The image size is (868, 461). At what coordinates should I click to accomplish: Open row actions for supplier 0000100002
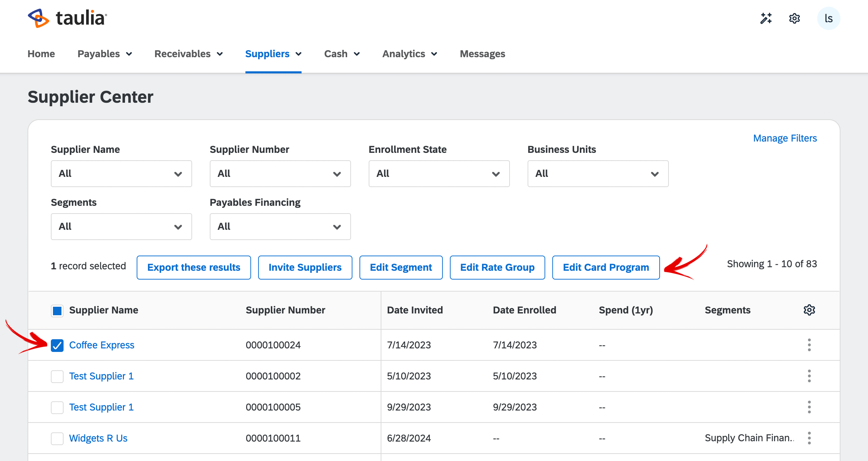point(809,376)
